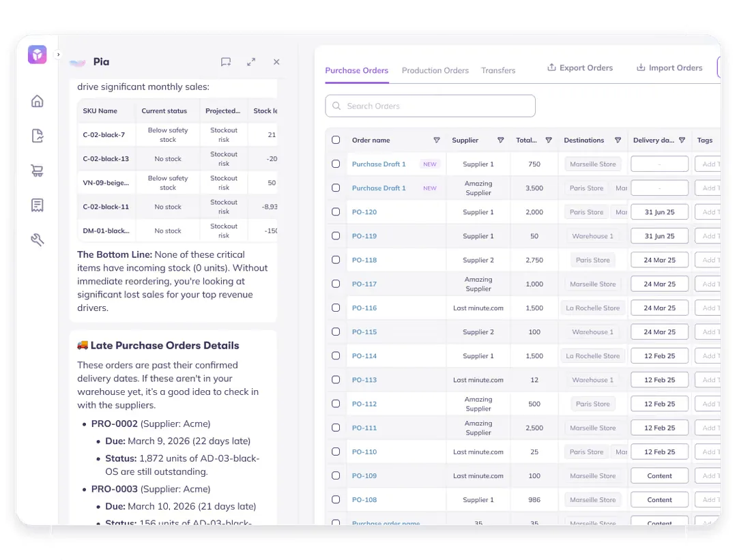This screenshot has height=560, width=737.
Task: Change the PO-114 delivery date 12 Feb 25
Action: [659, 355]
